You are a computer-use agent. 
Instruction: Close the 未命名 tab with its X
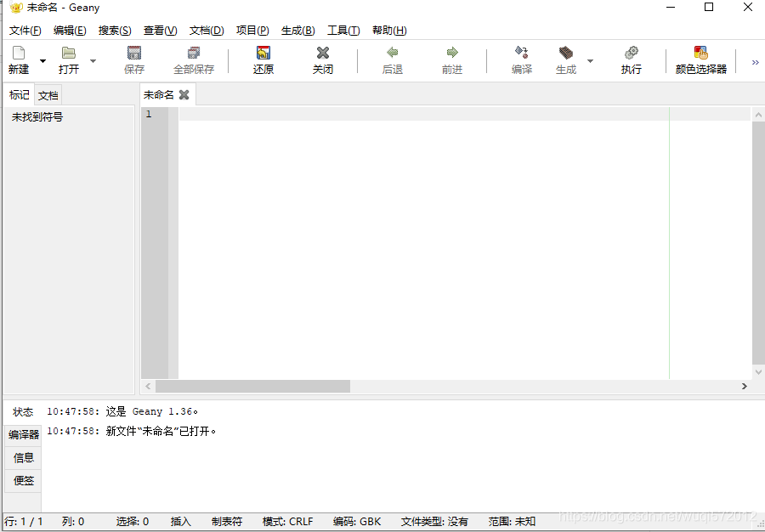click(x=184, y=94)
